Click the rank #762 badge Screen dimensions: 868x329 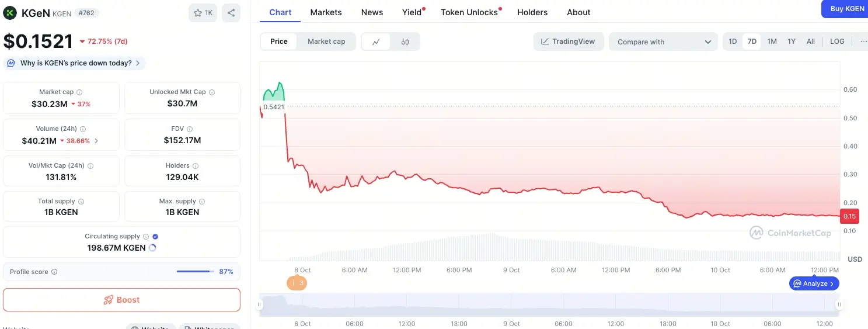86,13
